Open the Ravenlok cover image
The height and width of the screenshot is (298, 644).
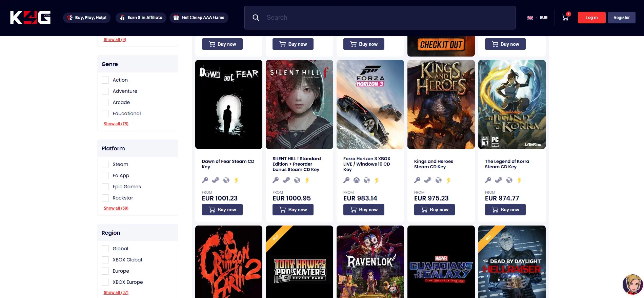click(370, 262)
